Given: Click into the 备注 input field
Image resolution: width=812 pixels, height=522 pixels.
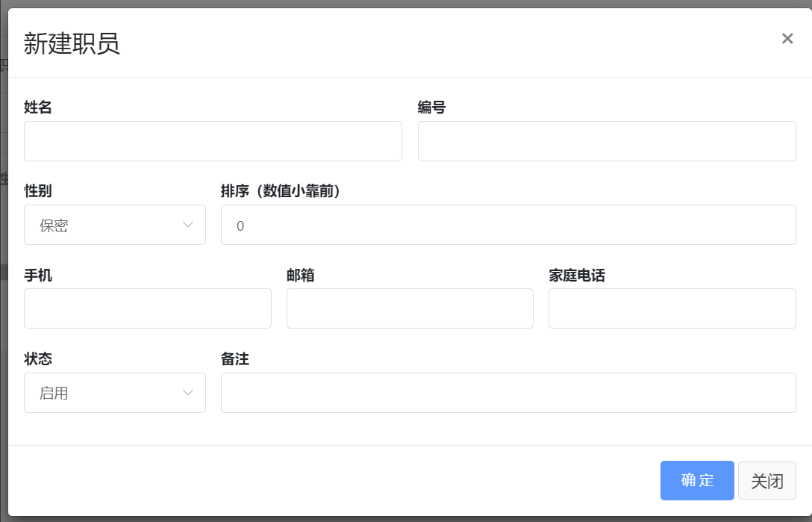Looking at the screenshot, I should (507, 393).
